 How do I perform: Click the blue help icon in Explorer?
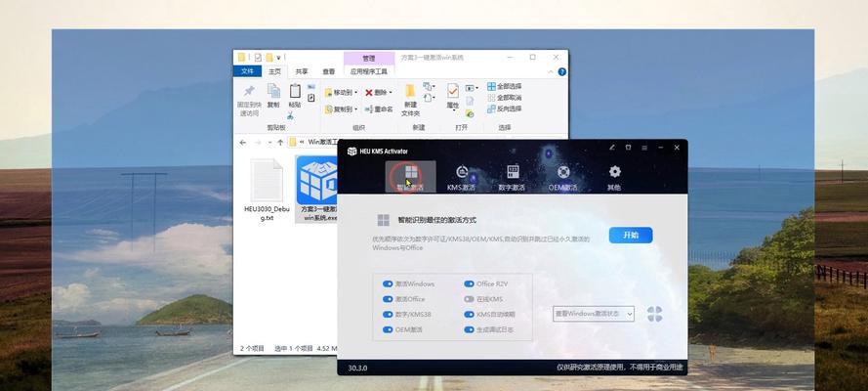561,71
